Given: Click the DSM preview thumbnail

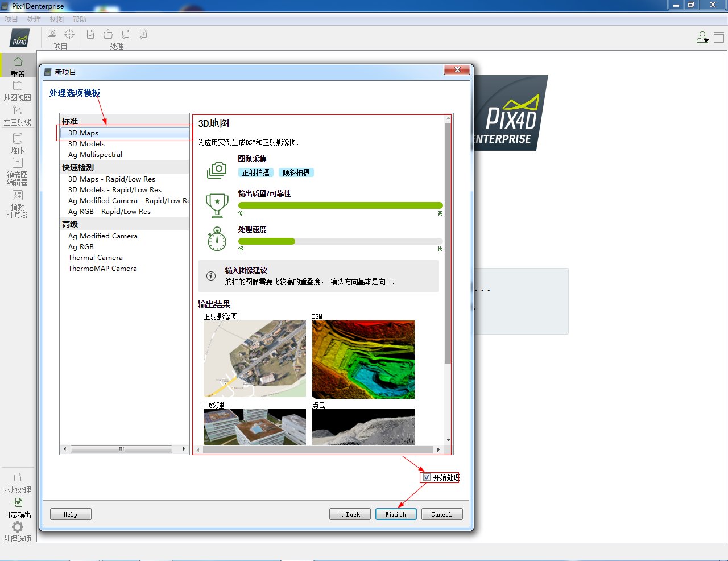Looking at the screenshot, I should click(x=363, y=360).
